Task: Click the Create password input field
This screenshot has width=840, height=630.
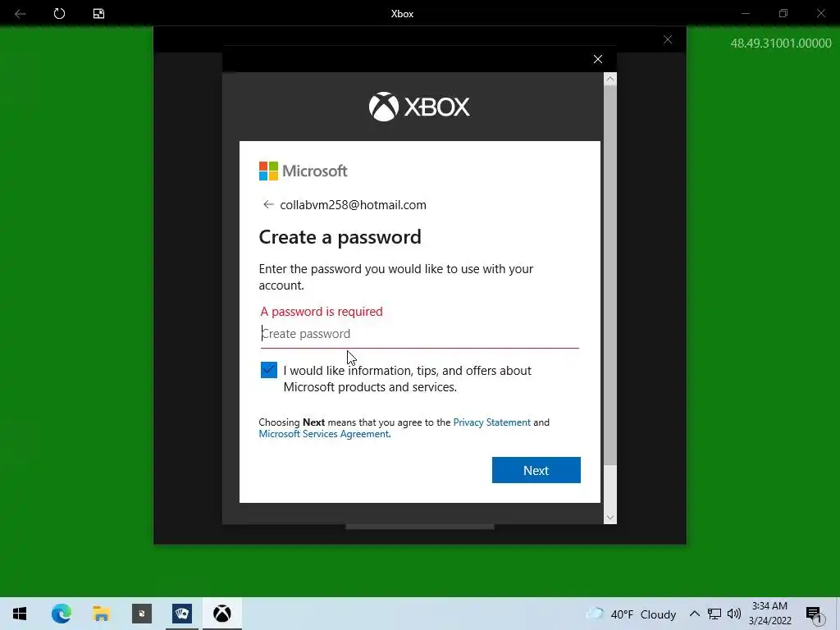Action: click(419, 334)
